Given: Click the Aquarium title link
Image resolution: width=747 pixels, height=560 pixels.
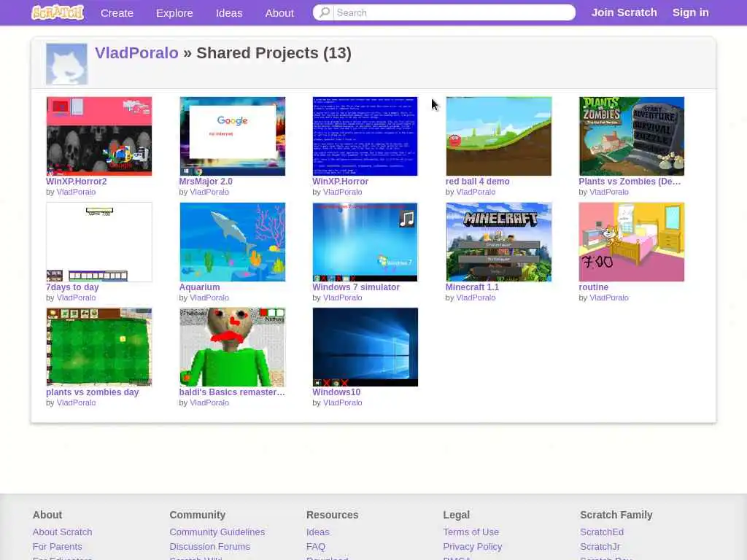Looking at the screenshot, I should click(x=199, y=287).
